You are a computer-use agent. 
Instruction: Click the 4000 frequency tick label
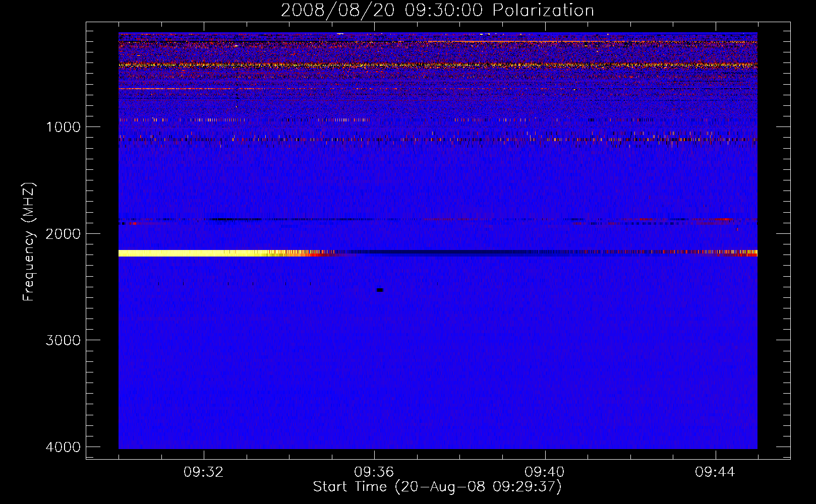63,447
